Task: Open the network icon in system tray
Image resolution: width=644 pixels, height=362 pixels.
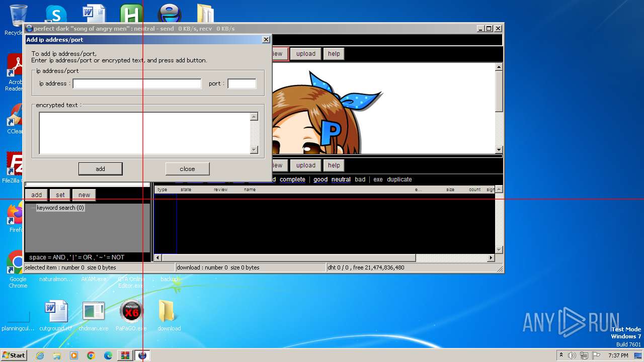Action: coord(584,355)
